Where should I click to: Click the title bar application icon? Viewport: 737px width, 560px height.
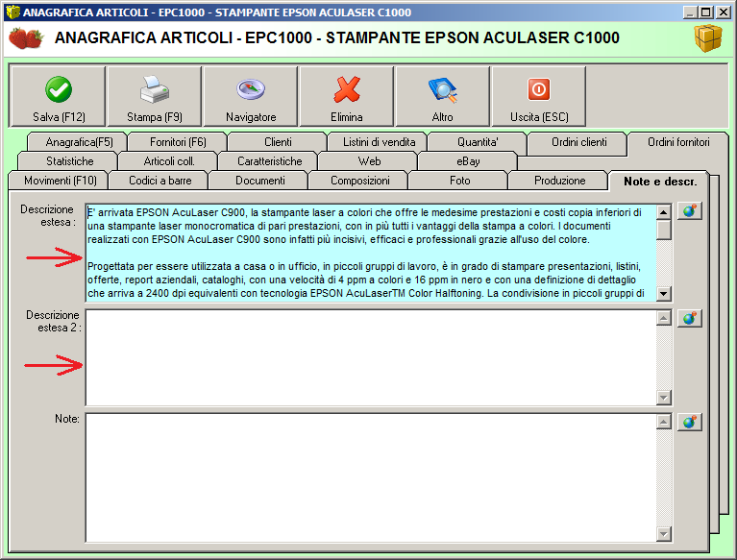(12, 12)
